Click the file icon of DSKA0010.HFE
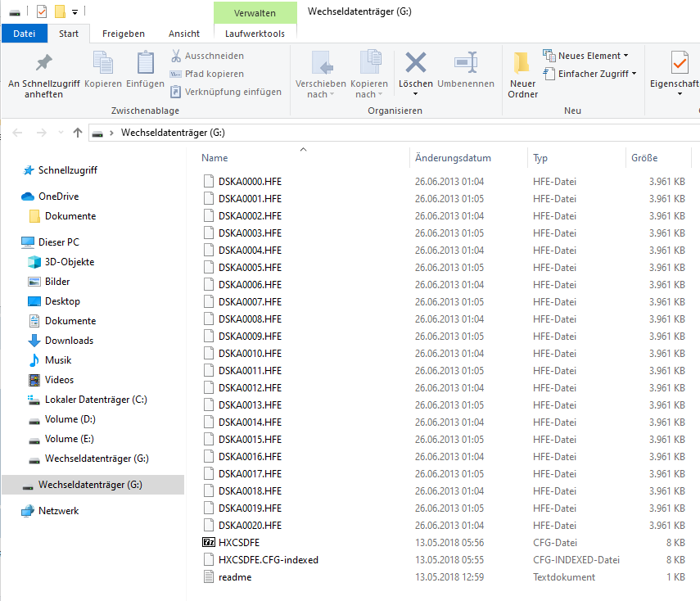 (209, 353)
